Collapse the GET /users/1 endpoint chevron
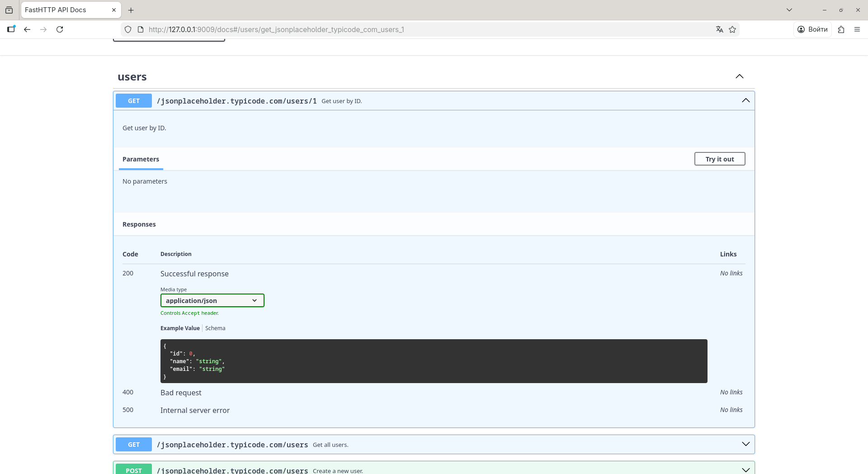 tap(746, 100)
